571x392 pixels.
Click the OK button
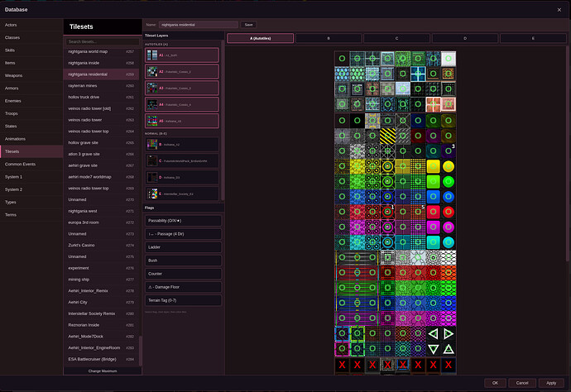[495, 383]
